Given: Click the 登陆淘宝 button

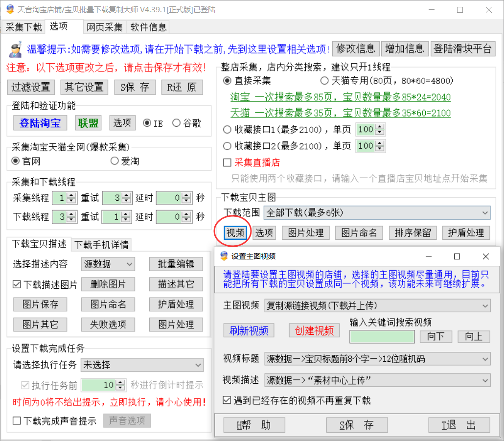Looking at the screenshot, I should pos(40,123).
